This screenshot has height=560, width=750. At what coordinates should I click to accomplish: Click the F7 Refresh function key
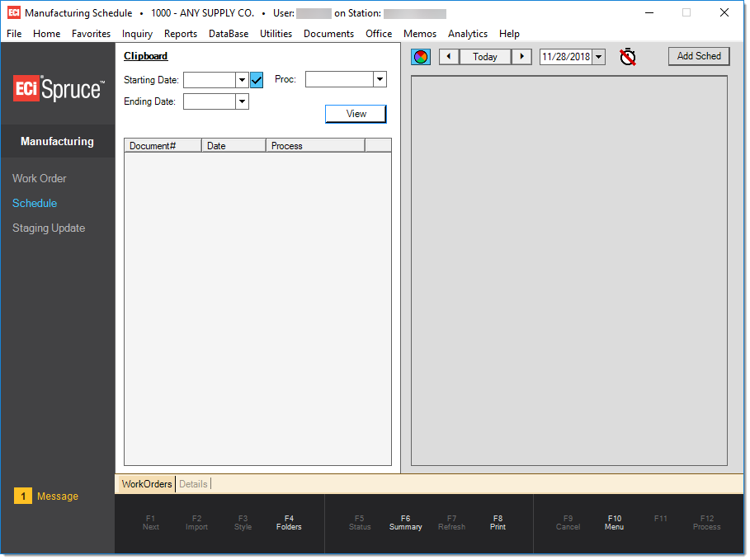tap(451, 522)
